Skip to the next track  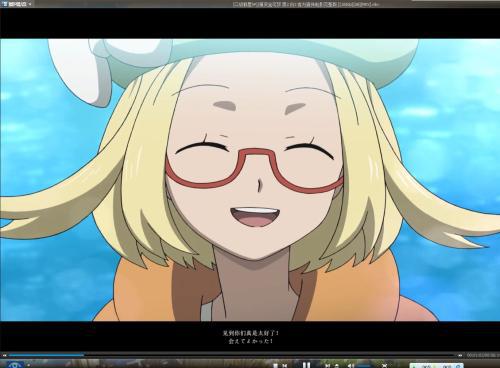coord(327,366)
